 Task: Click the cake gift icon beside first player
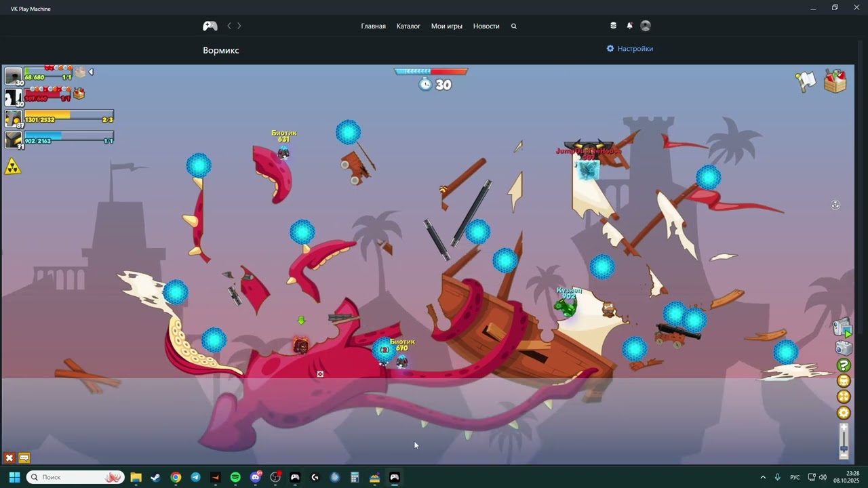coord(81,72)
